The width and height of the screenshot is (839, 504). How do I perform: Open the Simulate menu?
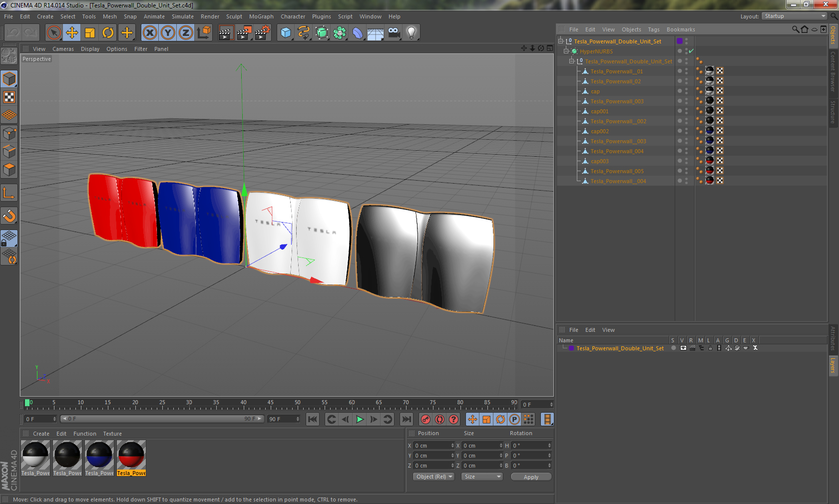click(183, 16)
